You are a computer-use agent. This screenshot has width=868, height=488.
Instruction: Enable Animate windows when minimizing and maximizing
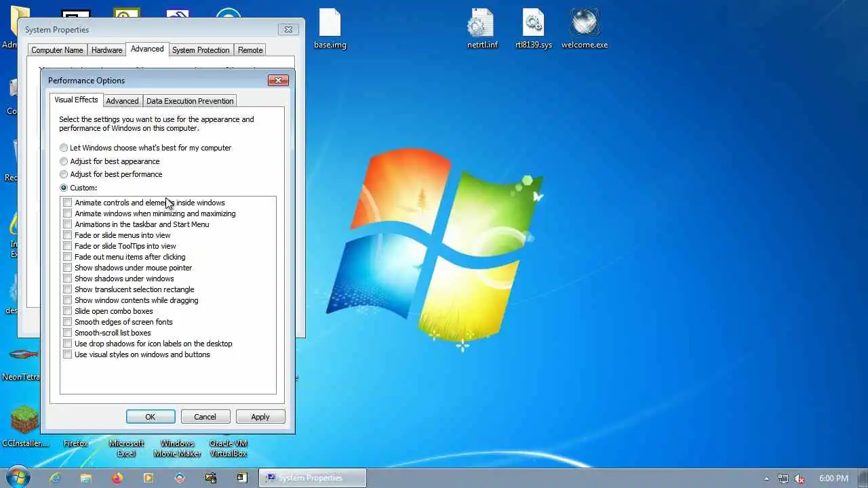[67, 213]
